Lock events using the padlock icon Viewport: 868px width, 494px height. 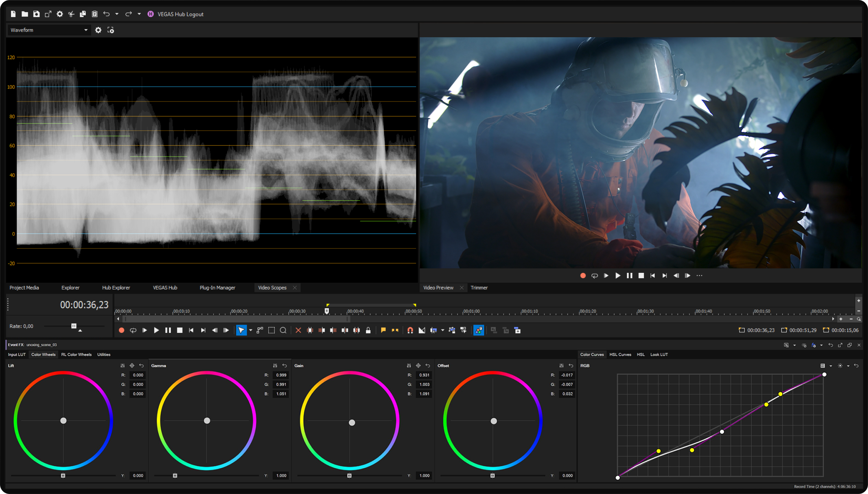coord(368,330)
